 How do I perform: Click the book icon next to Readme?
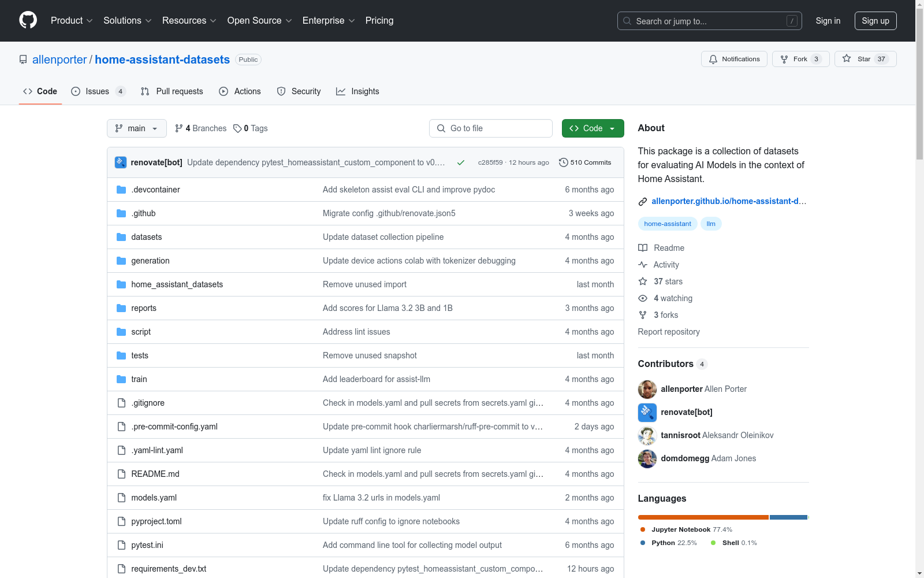tap(643, 248)
